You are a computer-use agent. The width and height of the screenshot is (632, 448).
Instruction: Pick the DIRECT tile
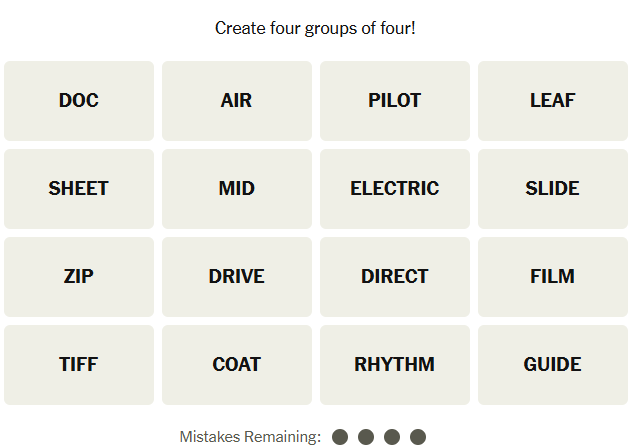pos(395,277)
